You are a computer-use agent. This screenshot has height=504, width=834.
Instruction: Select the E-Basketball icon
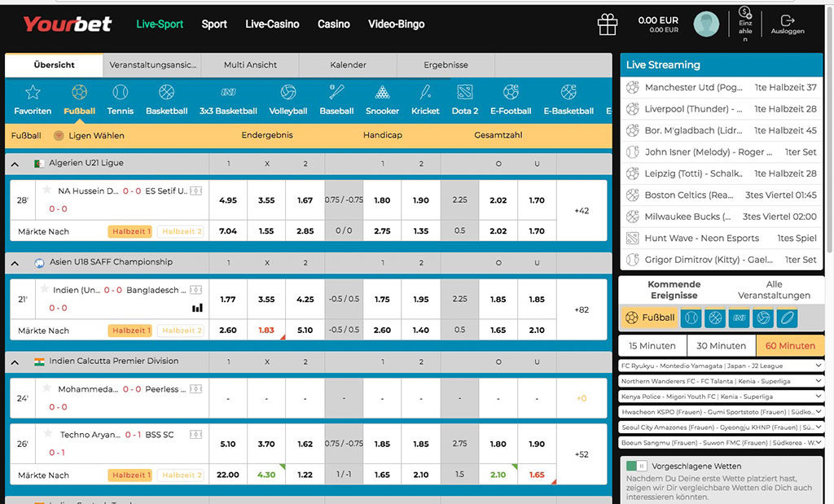point(568,93)
